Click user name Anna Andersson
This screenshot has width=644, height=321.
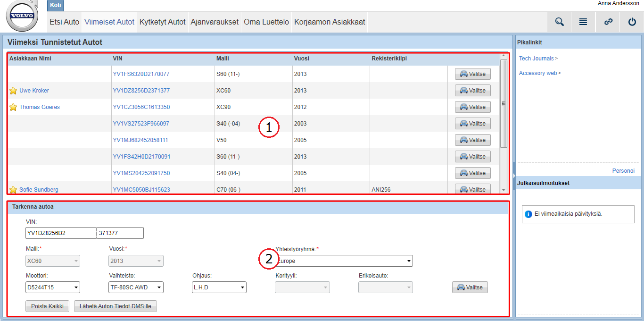pos(618,3)
